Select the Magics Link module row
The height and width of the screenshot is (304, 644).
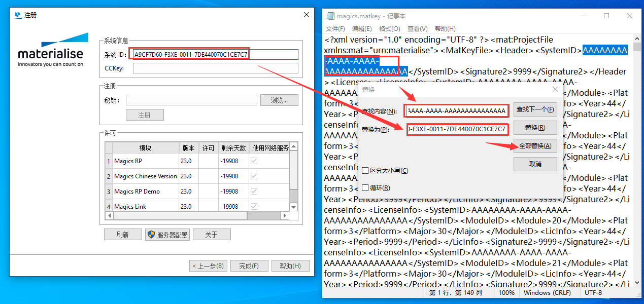click(197, 205)
